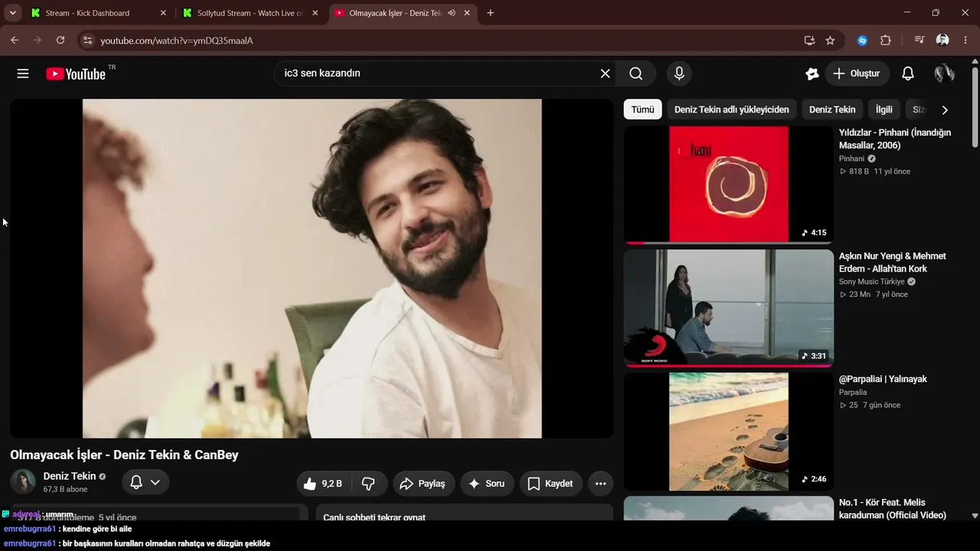Select Deniz Tekin adlı yükleyiciden chip
980x551 pixels.
(x=732, y=109)
